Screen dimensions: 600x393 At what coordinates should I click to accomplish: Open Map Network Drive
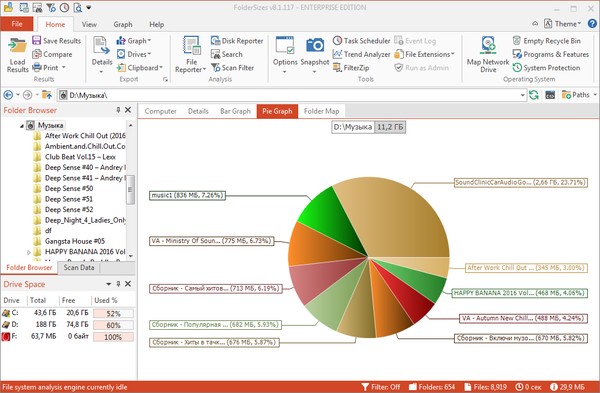(x=488, y=55)
